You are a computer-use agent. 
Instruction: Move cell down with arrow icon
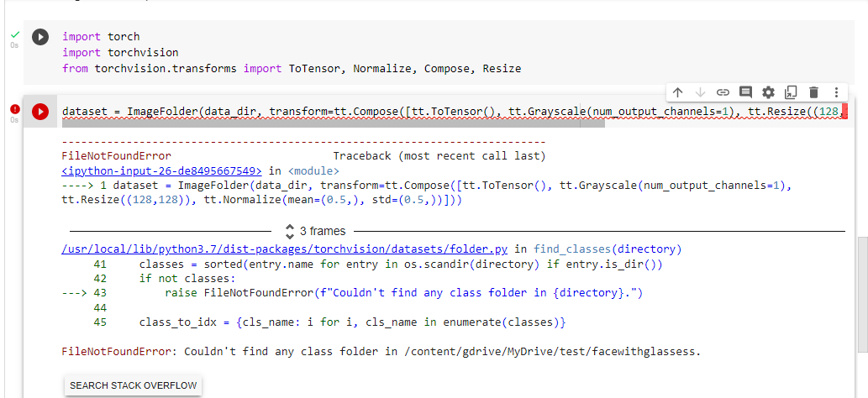pyautogui.click(x=700, y=92)
